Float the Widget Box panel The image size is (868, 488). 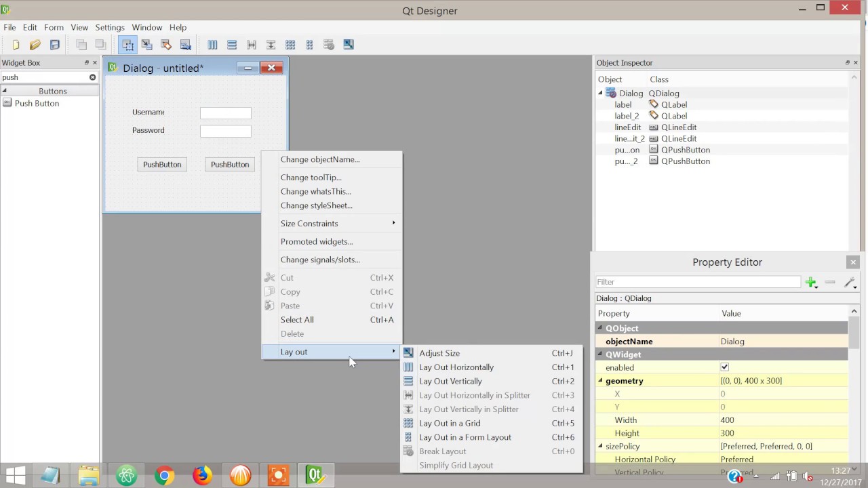tap(86, 62)
